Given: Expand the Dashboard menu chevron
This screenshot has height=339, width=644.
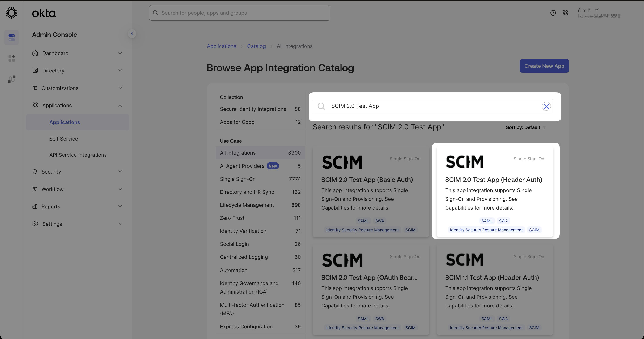Looking at the screenshot, I should pyautogui.click(x=120, y=53).
